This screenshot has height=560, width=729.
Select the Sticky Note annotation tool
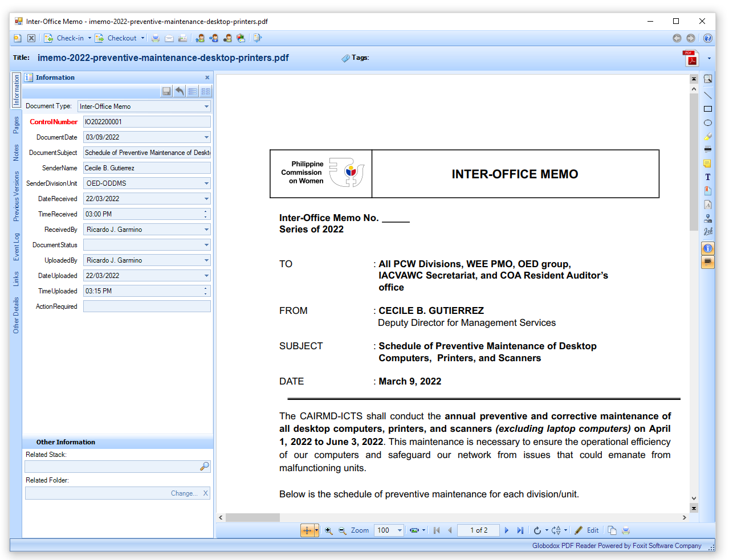pos(708,163)
